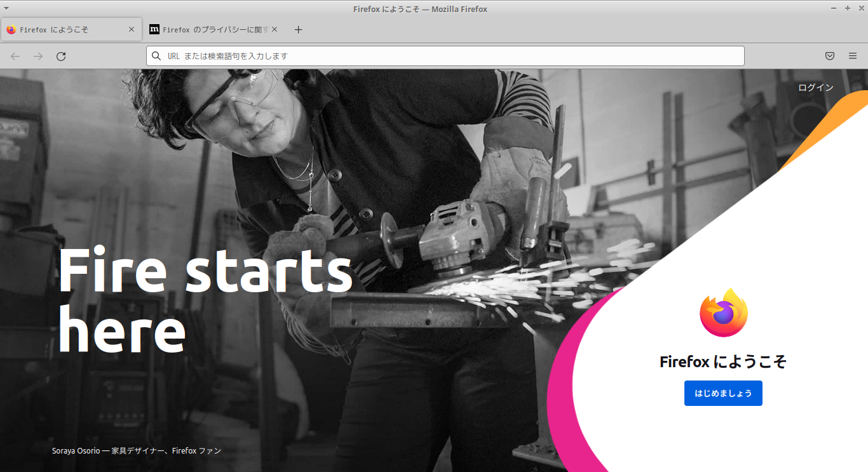
Task: Click the mozilla 'm' favicon on second tab
Action: click(154, 29)
